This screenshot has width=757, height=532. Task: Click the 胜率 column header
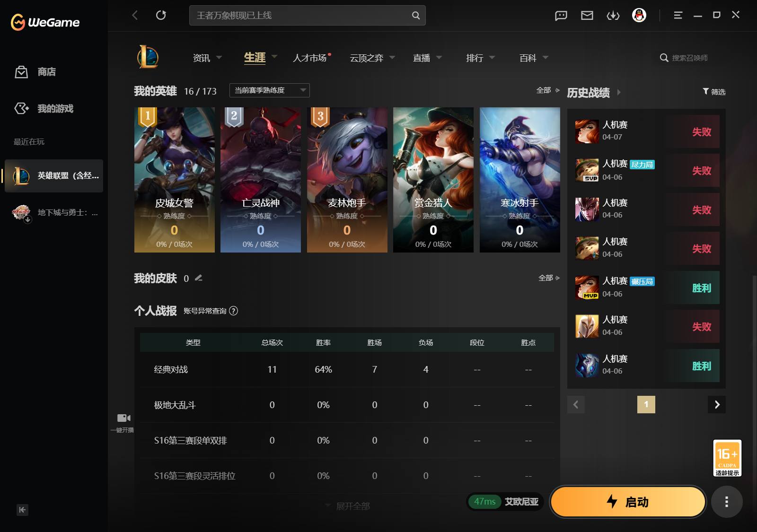[323, 342]
